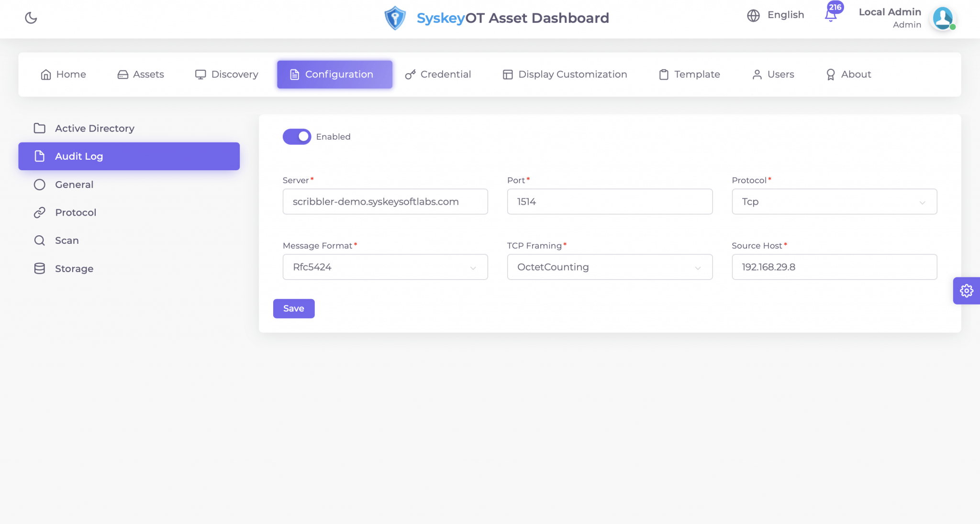Screen dimensions: 980x524
Task: Open the TCP Framing dropdown showing OctetCounting
Action: 609,267
